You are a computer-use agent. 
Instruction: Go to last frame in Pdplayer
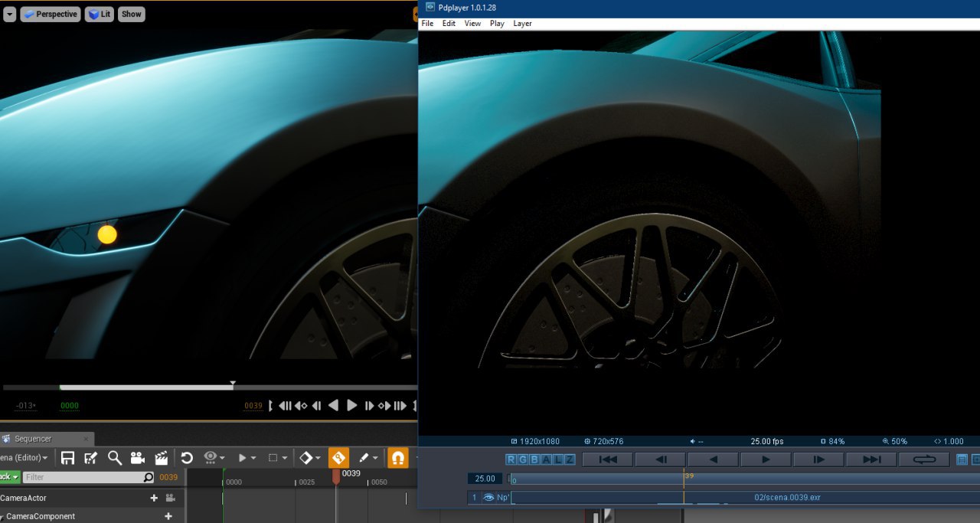[x=871, y=459]
